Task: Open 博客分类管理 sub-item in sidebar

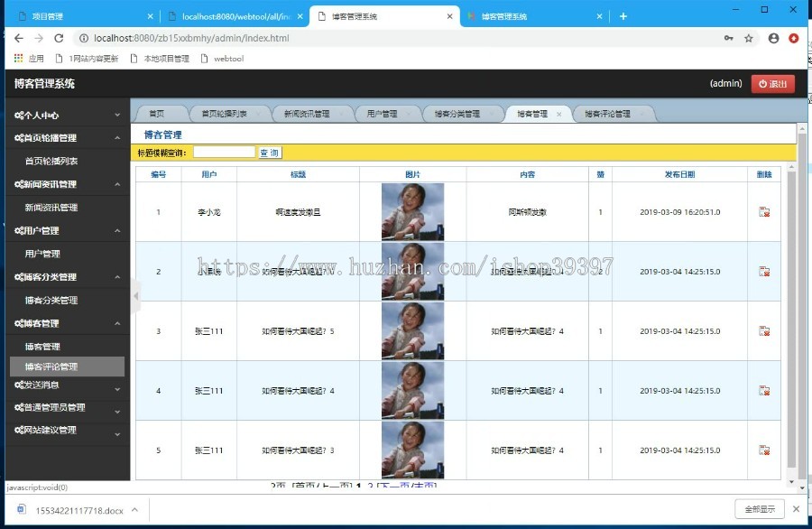Action: [x=51, y=300]
